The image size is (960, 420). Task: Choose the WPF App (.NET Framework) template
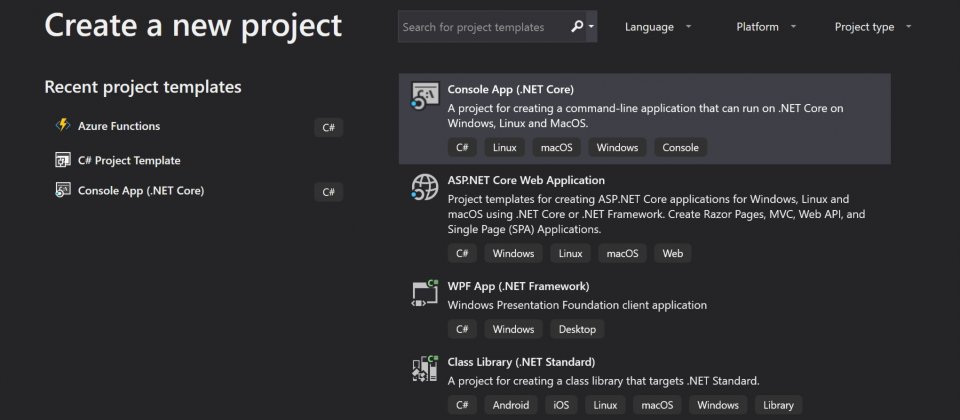click(x=645, y=309)
